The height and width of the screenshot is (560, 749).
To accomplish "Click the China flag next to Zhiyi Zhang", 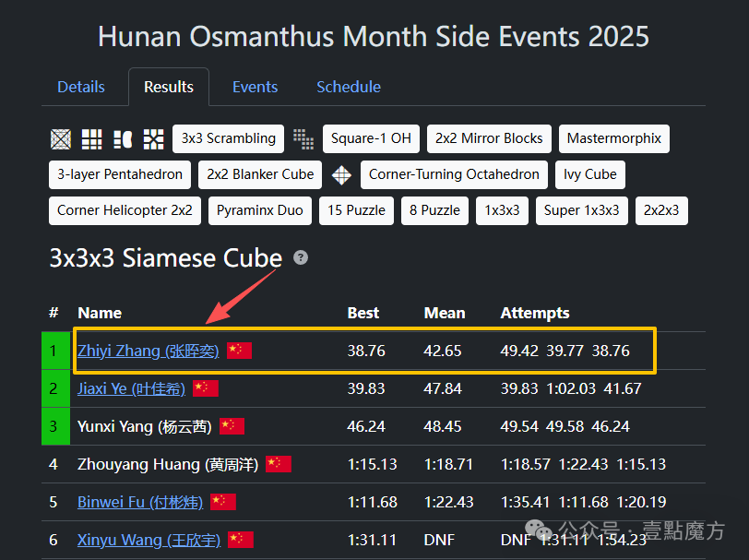I will (x=239, y=351).
